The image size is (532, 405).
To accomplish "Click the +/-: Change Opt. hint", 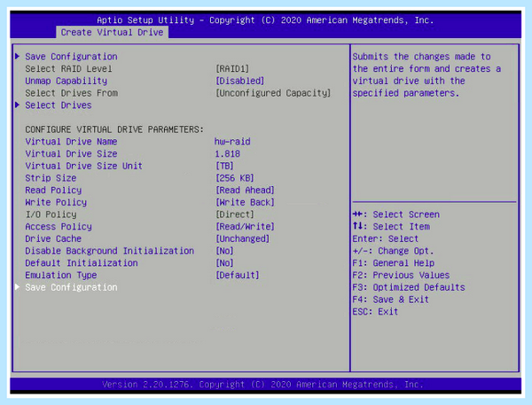I will pos(393,251).
